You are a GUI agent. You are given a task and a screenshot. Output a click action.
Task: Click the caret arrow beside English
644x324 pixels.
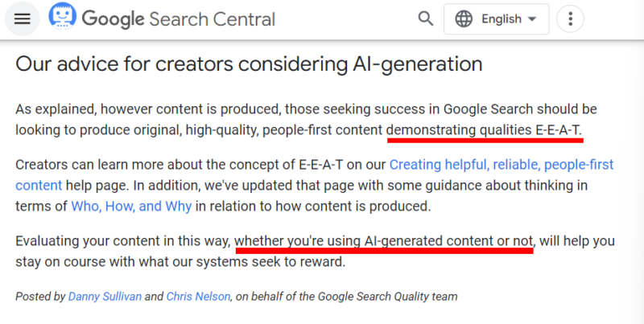click(x=531, y=19)
